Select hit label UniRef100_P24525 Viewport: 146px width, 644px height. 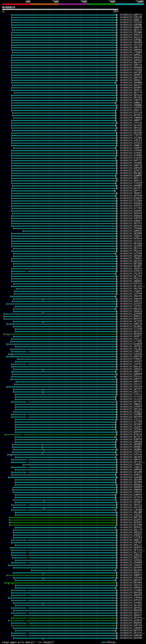[131, 183]
